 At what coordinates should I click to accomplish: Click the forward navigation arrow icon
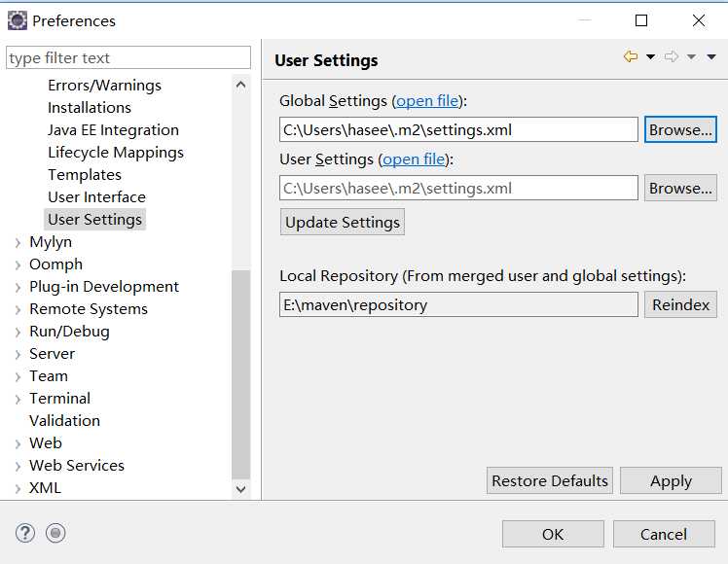click(x=671, y=56)
